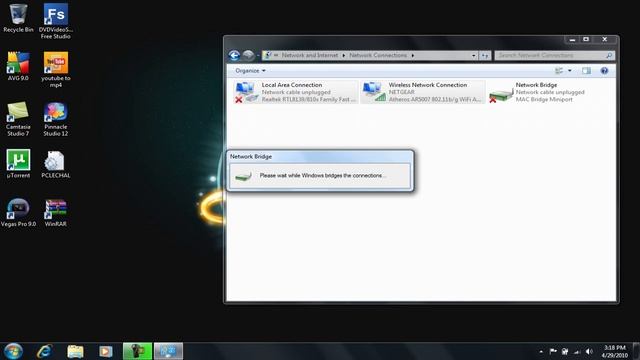The image size is (640, 360).
Task: Click the Network Bridge dialog title
Action: coord(251,156)
